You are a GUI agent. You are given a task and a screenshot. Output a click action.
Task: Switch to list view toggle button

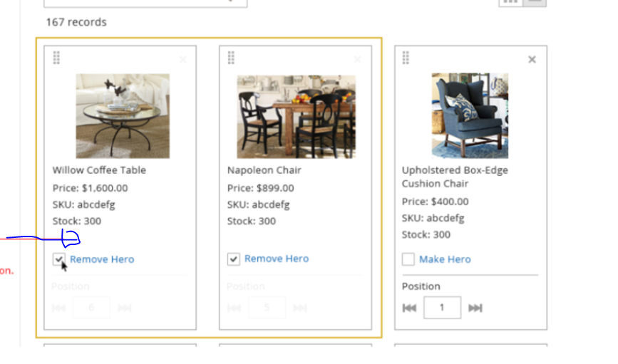click(x=535, y=2)
